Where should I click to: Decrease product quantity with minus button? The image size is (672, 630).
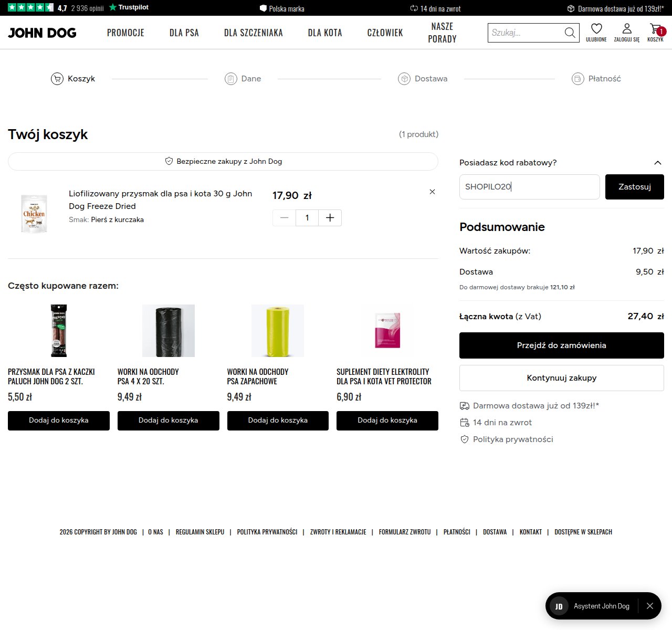284,218
